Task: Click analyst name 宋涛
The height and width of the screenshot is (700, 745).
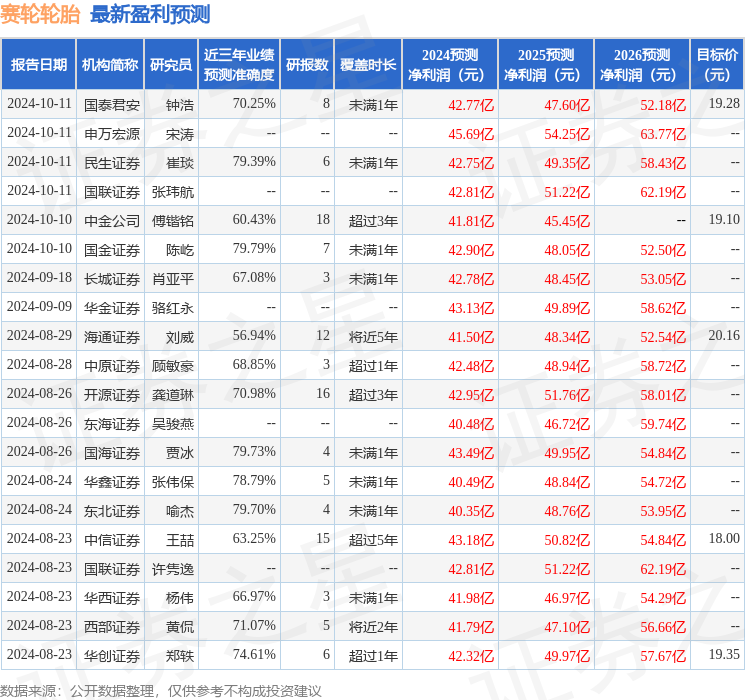Action: click(180, 134)
